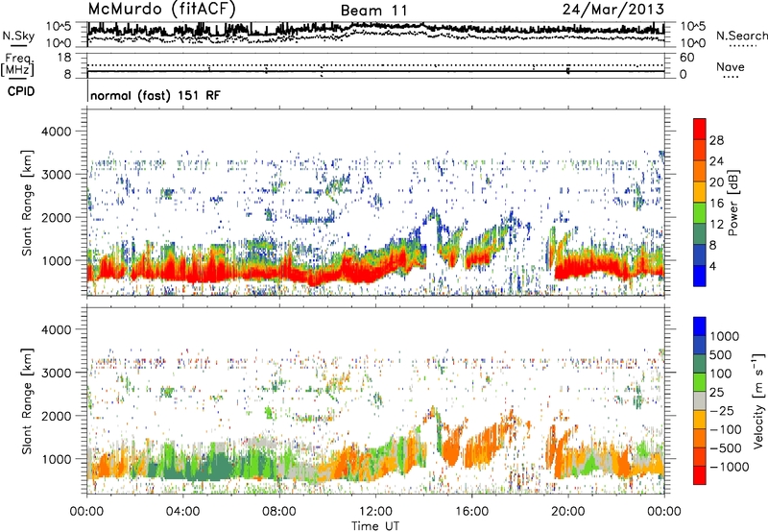Select the '-25' label on Velocity colorbar
The width and height of the screenshot is (768, 532).
[x=722, y=411]
